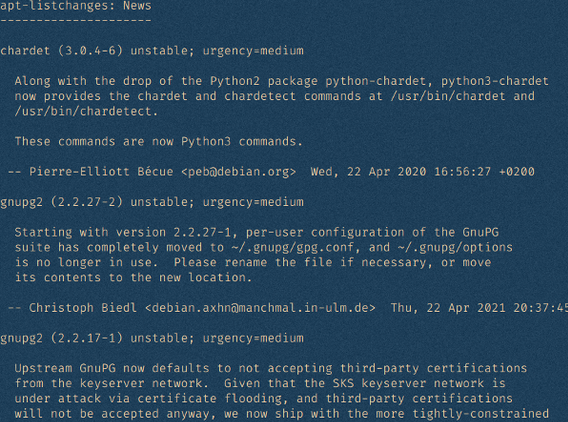Click the path '/usr/bin/chardetect.'
568x422 pixels.
pyautogui.click(x=86, y=111)
